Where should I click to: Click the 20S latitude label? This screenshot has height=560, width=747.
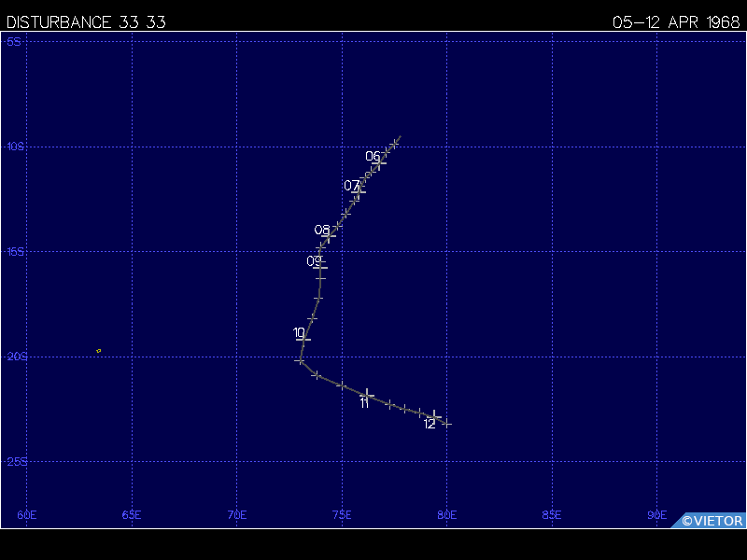coord(17,357)
